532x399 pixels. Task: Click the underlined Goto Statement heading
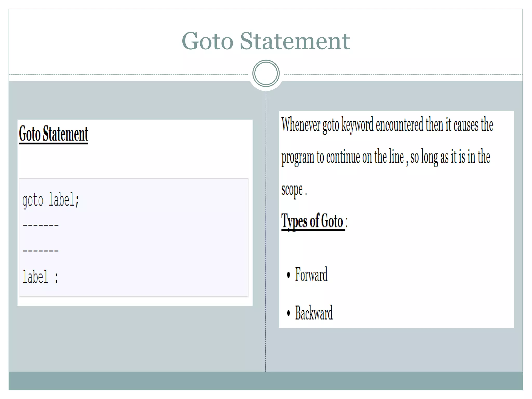[x=54, y=134]
